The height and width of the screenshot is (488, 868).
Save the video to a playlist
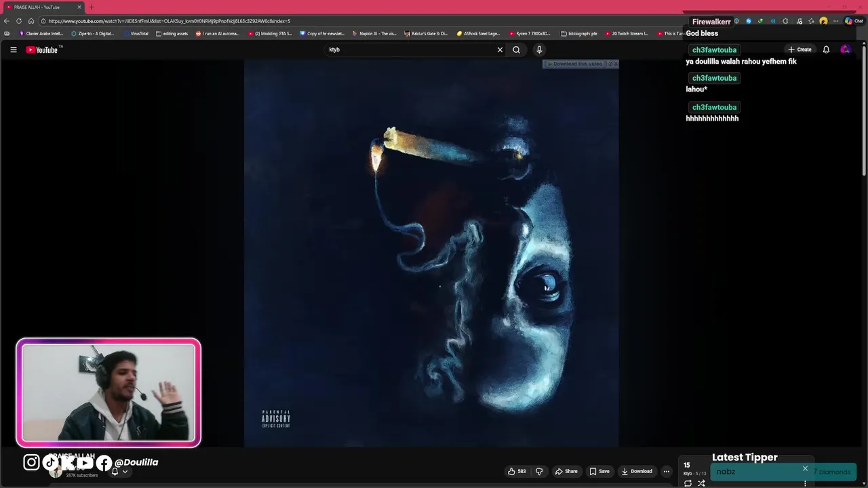(x=599, y=471)
